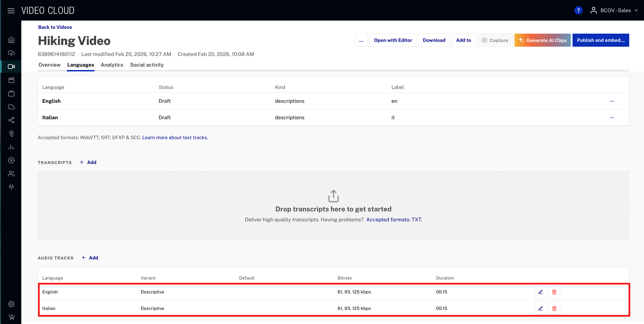Open the more-actions ellipsis button beside Open with Editor
Viewport: 644px width, 324px height.
pyautogui.click(x=361, y=40)
